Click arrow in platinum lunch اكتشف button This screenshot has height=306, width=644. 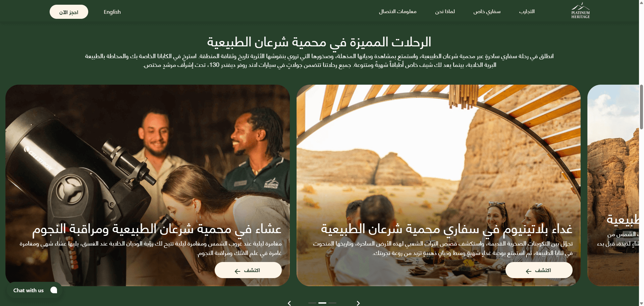coord(529,271)
